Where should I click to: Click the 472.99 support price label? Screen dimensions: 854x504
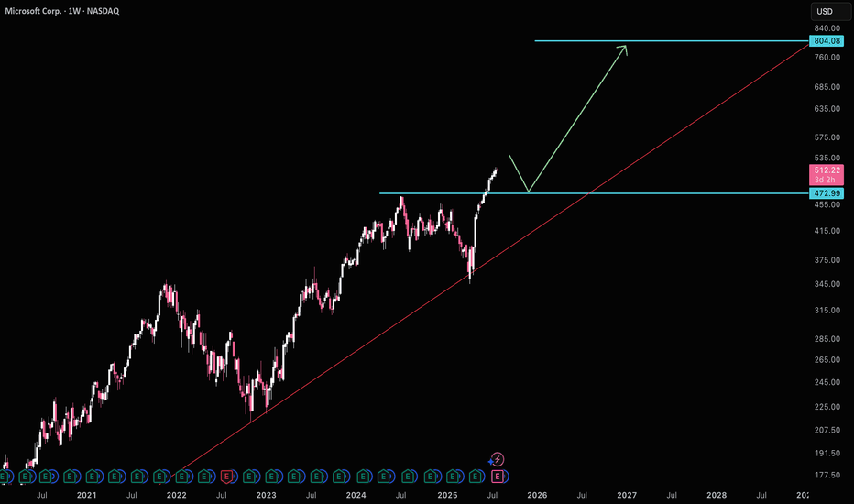coord(827,194)
